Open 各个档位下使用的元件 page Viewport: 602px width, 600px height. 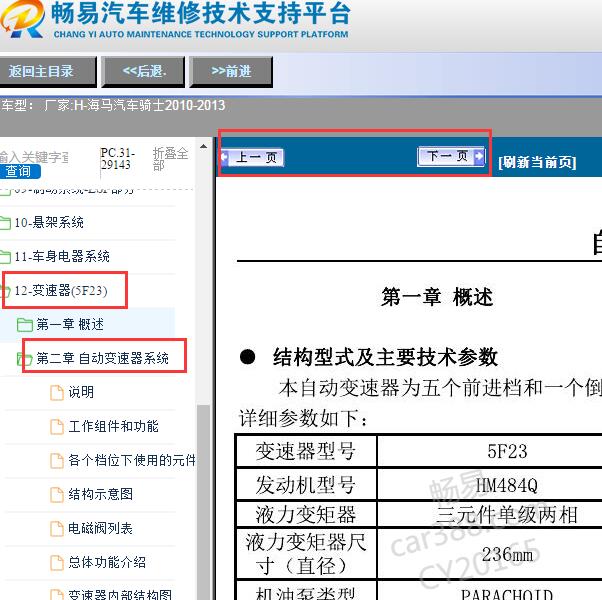pos(132,460)
